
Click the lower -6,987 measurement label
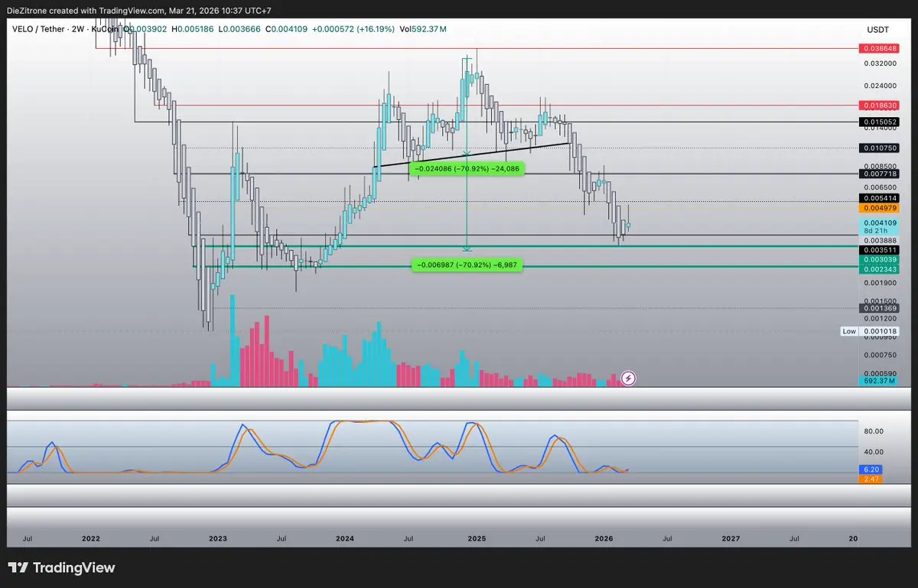[x=467, y=265]
